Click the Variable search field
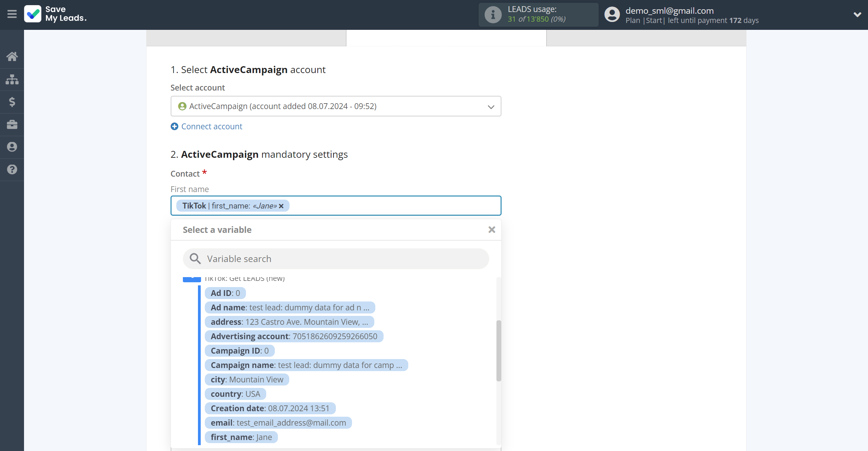Viewport: 868px width, 451px height. (336, 259)
